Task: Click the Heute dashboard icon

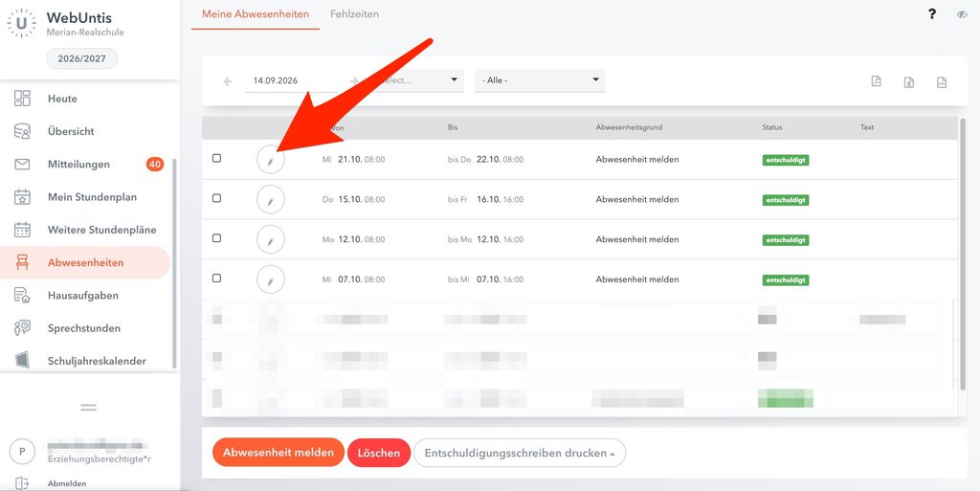Action: [x=22, y=98]
